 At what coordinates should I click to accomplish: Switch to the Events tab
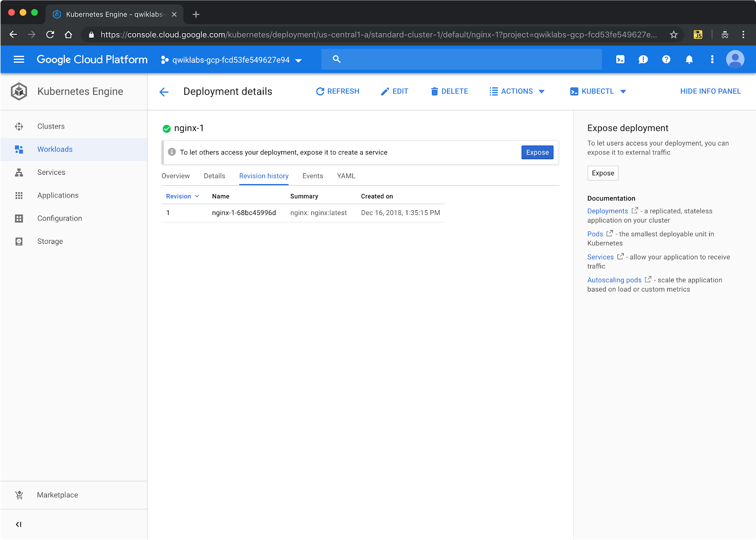[x=313, y=176]
